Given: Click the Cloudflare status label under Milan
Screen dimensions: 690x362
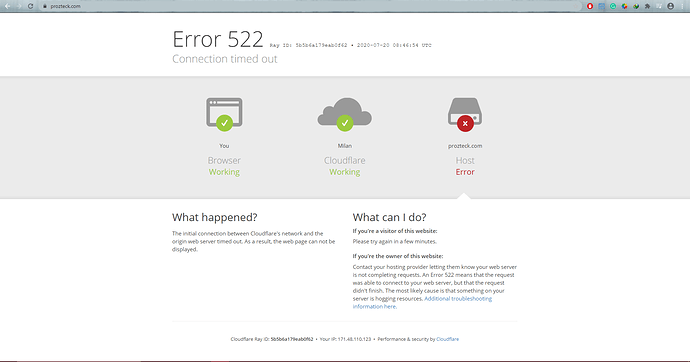Looking at the screenshot, I should click(345, 161).
